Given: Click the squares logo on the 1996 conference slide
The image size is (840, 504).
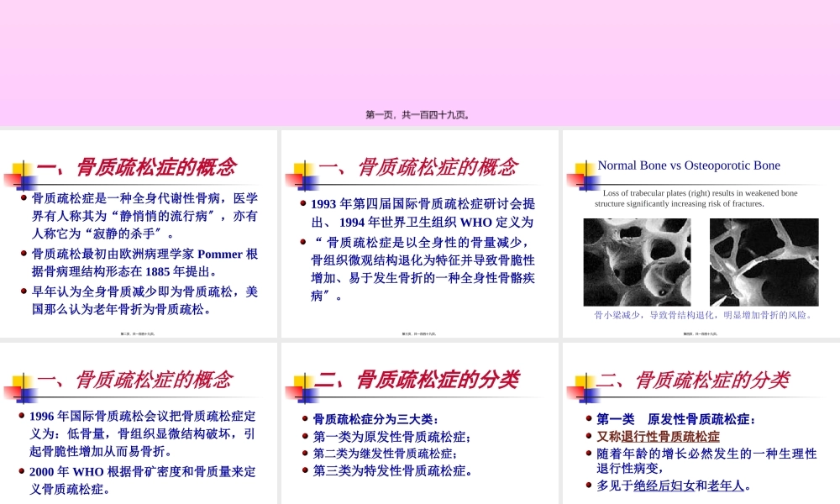Looking at the screenshot, I should click(18, 388).
